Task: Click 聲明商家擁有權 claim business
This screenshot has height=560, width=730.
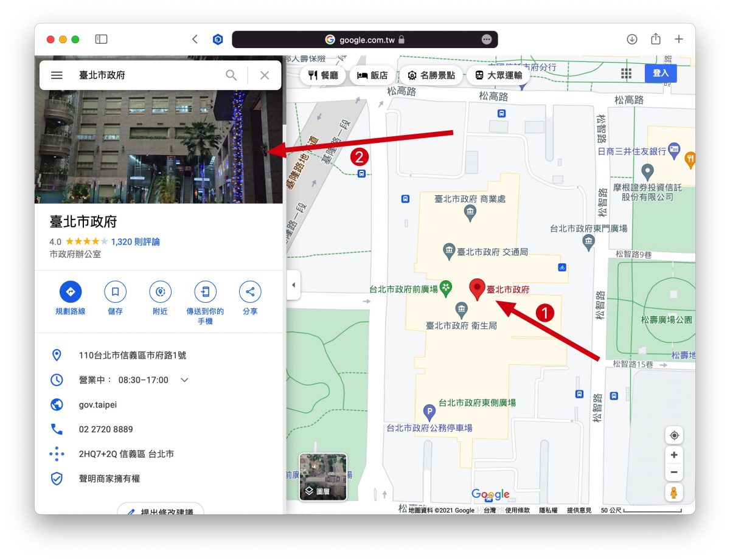Action: pyautogui.click(x=109, y=479)
